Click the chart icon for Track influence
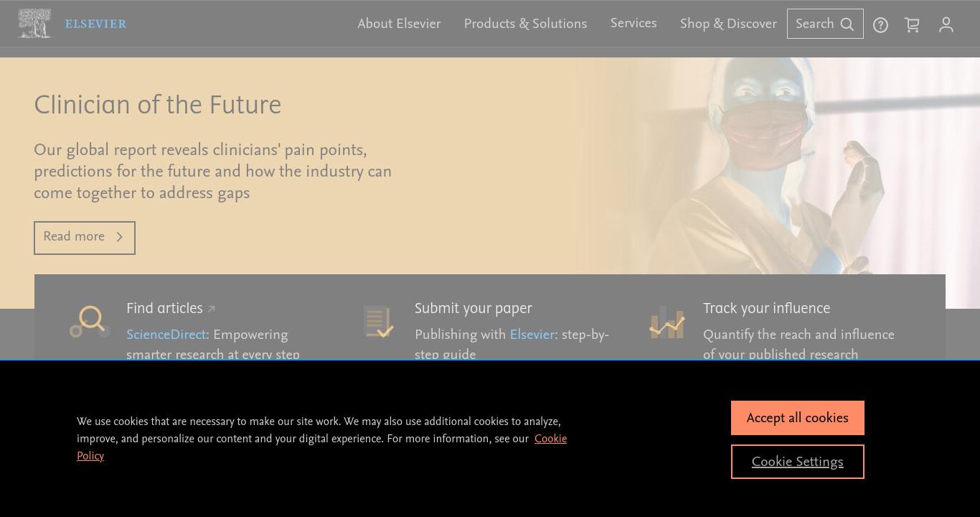980x517 pixels. pos(667,322)
